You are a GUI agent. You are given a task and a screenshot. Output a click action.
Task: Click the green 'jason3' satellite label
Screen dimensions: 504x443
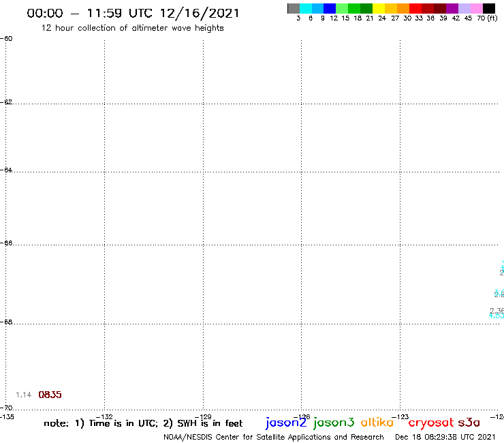point(334,423)
